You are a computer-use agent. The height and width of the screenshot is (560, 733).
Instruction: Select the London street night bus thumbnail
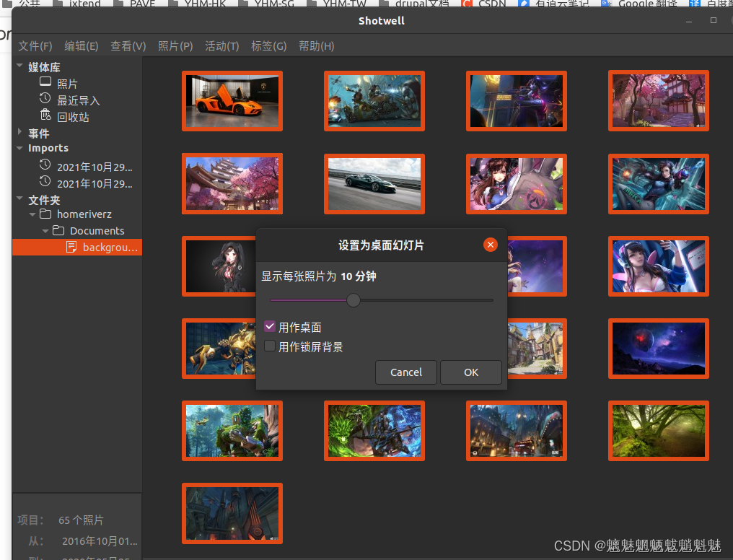[x=517, y=431]
